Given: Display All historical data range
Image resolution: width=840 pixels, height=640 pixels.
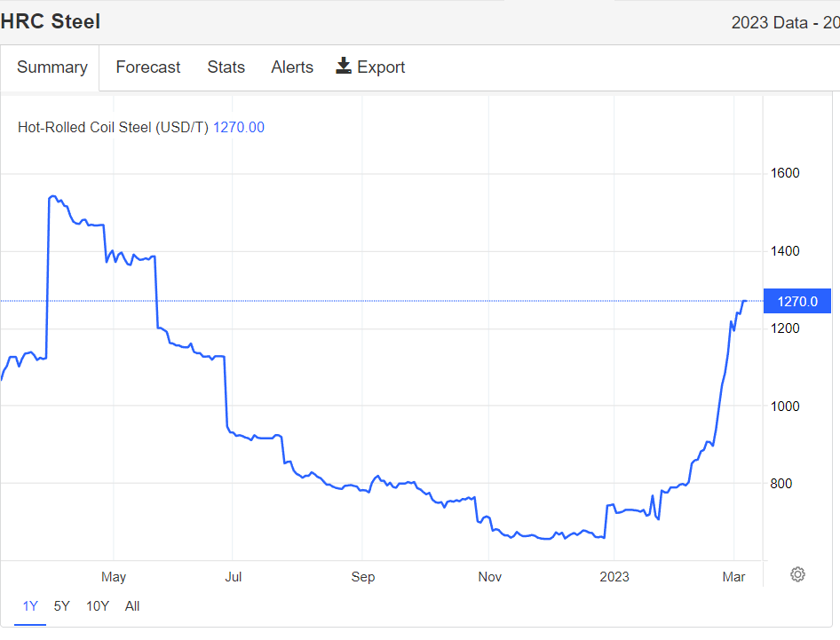Looking at the screenshot, I should [132, 606].
